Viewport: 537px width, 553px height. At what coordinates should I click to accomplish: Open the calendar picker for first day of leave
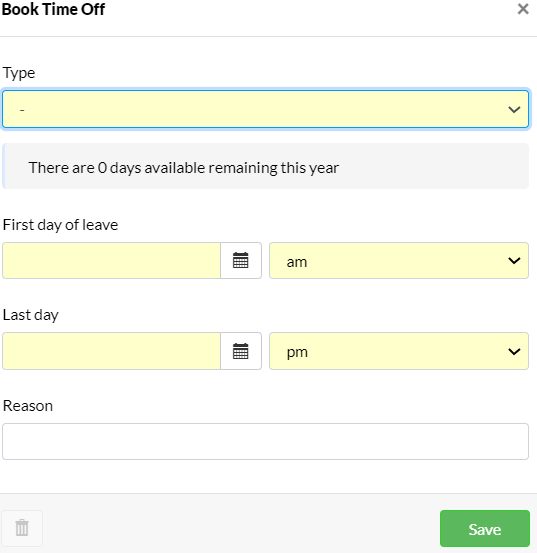click(x=241, y=261)
